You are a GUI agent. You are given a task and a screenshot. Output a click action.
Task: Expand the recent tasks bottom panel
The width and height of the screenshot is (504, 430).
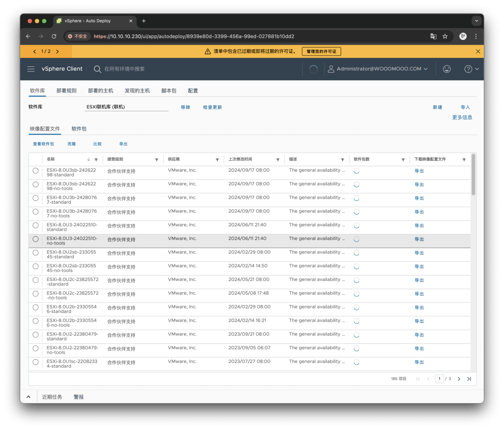(x=29, y=397)
